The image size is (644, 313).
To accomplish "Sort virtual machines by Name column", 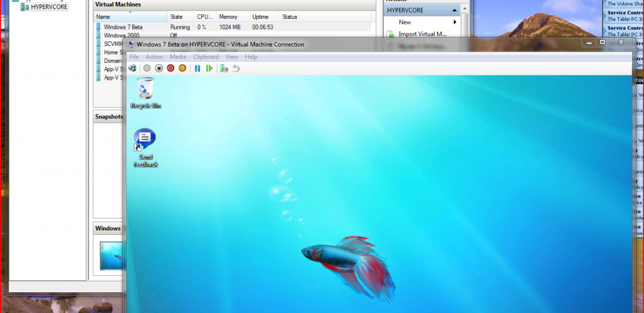I will pyautogui.click(x=130, y=17).
